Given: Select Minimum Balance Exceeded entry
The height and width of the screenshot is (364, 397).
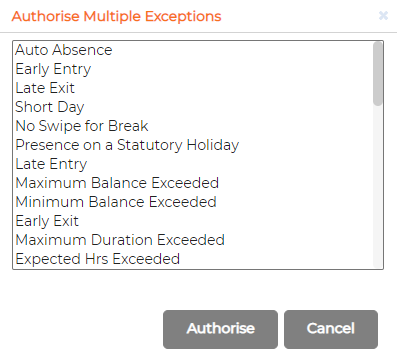Looking at the screenshot, I should click(193, 202).
